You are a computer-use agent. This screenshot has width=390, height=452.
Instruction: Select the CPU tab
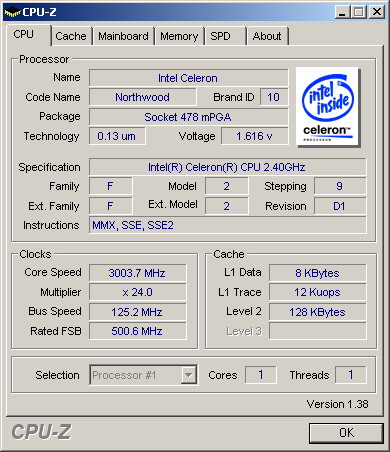pos(23,34)
